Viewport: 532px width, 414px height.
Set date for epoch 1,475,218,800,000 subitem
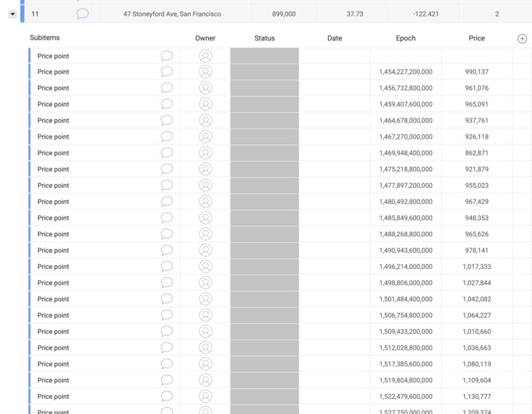tap(335, 169)
